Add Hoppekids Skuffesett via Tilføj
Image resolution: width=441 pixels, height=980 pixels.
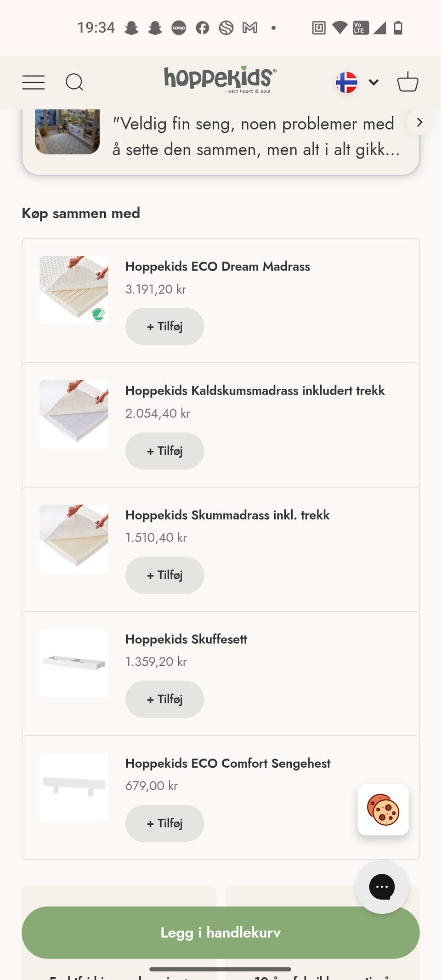164,699
